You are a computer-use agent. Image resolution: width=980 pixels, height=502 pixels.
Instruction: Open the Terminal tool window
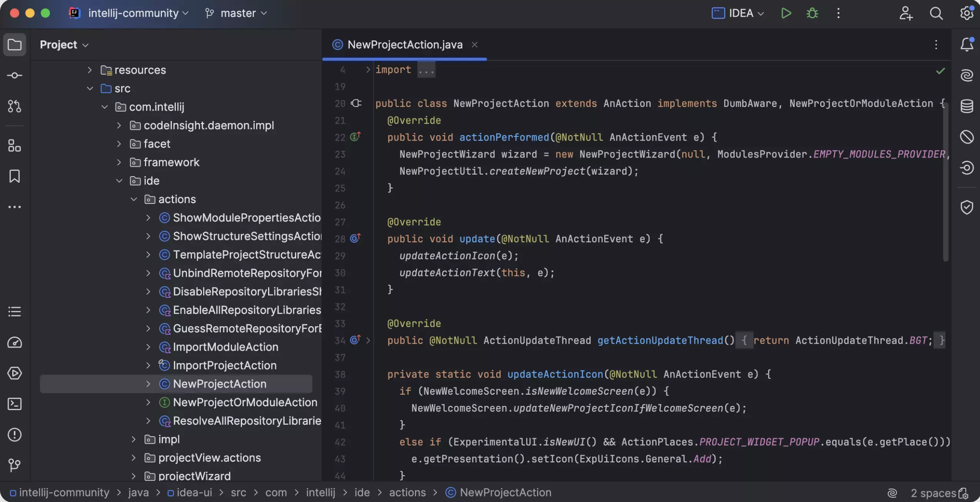[14, 404]
